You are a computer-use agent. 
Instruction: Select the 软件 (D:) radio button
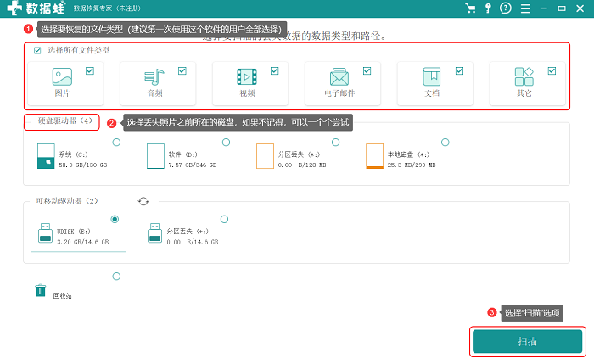pos(227,143)
